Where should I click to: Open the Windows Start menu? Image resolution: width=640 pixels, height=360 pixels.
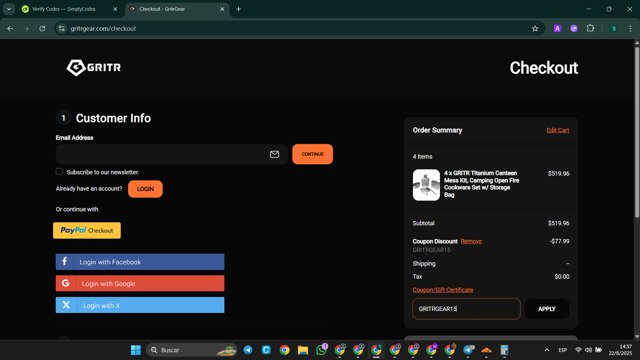coord(136,350)
